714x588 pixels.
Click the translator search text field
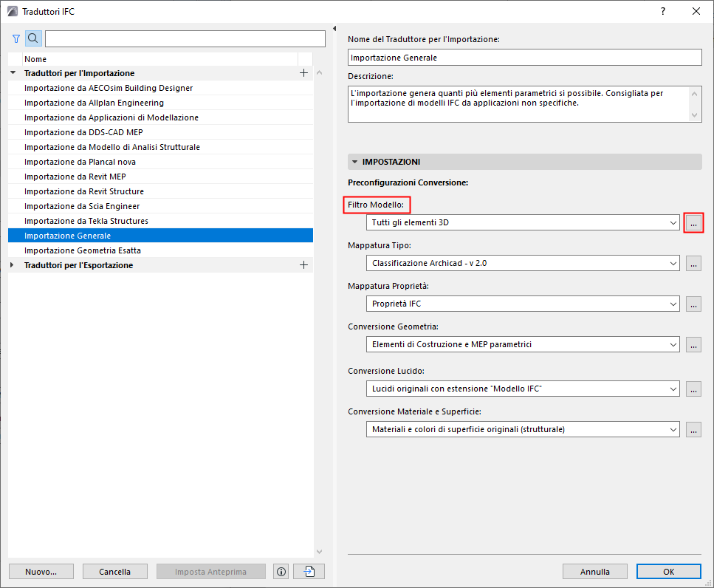pyautogui.click(x=185, y=38)
